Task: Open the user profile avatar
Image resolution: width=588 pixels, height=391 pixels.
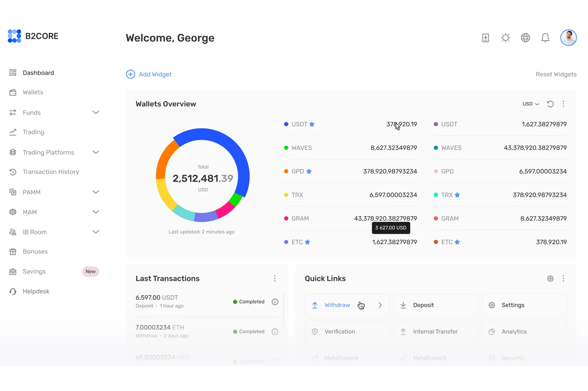Action: coord(568,38)
